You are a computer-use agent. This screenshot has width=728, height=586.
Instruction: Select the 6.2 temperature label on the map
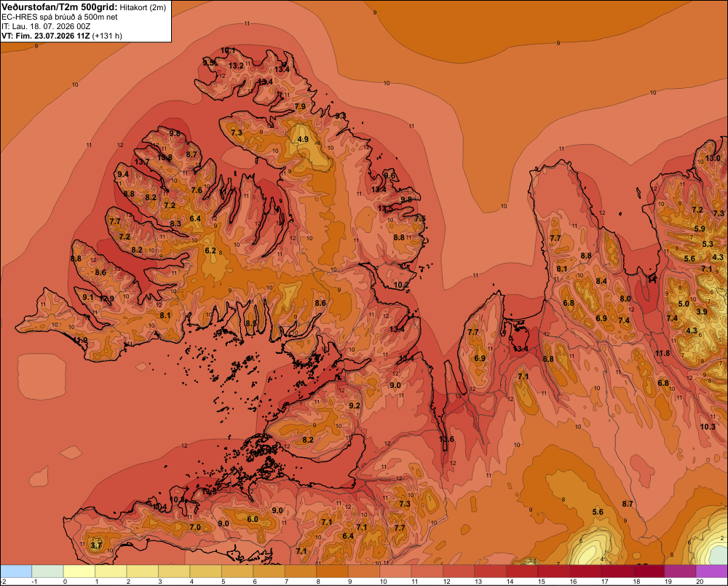coord(210,250)
